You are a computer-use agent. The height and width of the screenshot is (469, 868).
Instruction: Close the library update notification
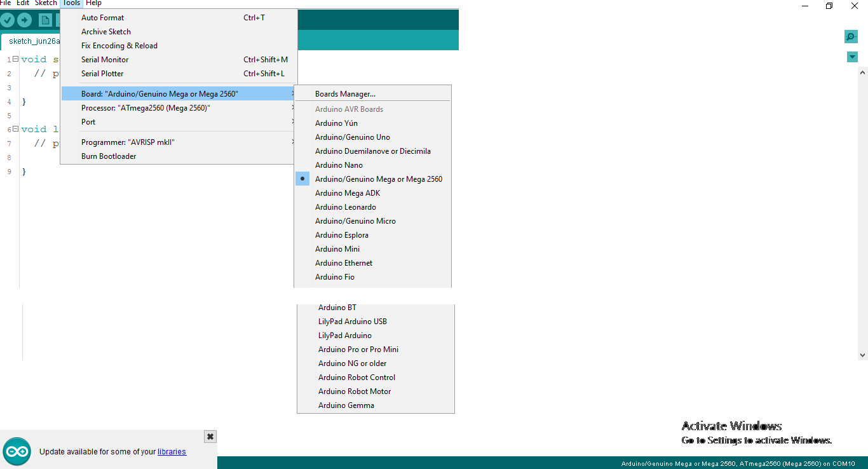(210, 437)
